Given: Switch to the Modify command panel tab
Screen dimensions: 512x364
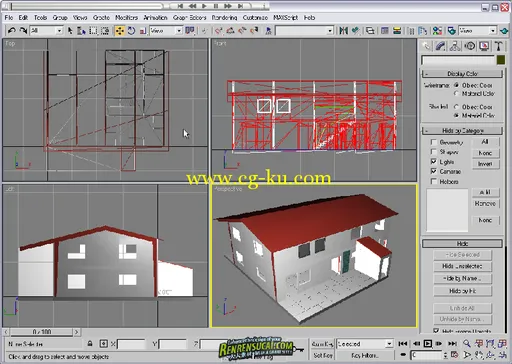Looking at the screenshot, I should [440, 46].
